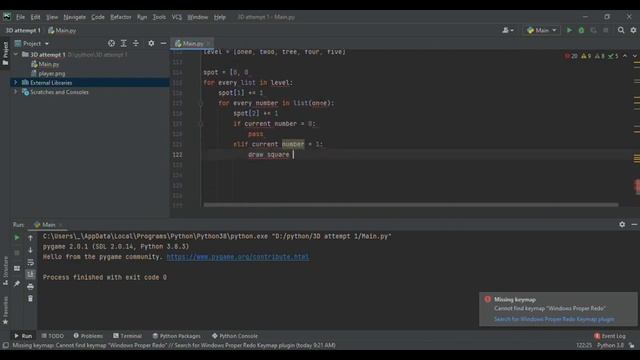Open the Event Log

pyautogui.click(x=610, y=336)
